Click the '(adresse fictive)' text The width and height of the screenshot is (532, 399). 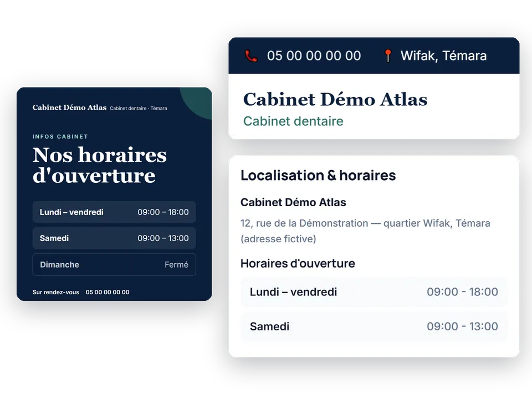tap(278, 239)
